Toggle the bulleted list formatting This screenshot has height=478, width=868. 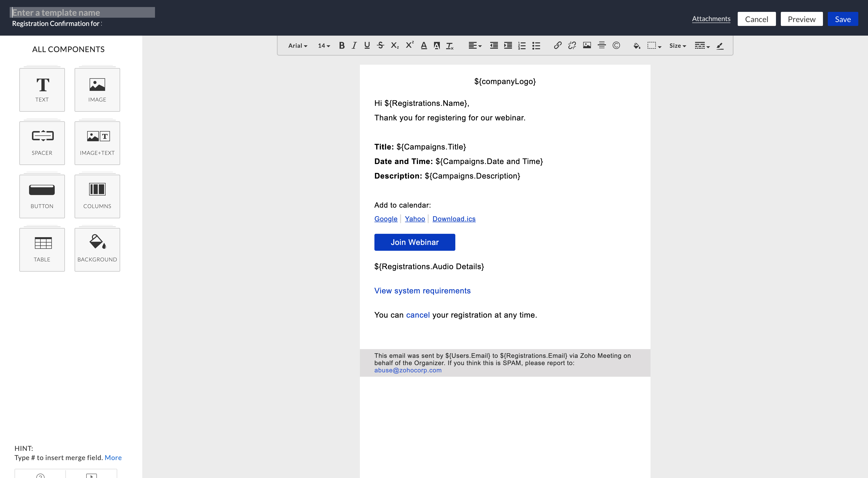(536, 46)
